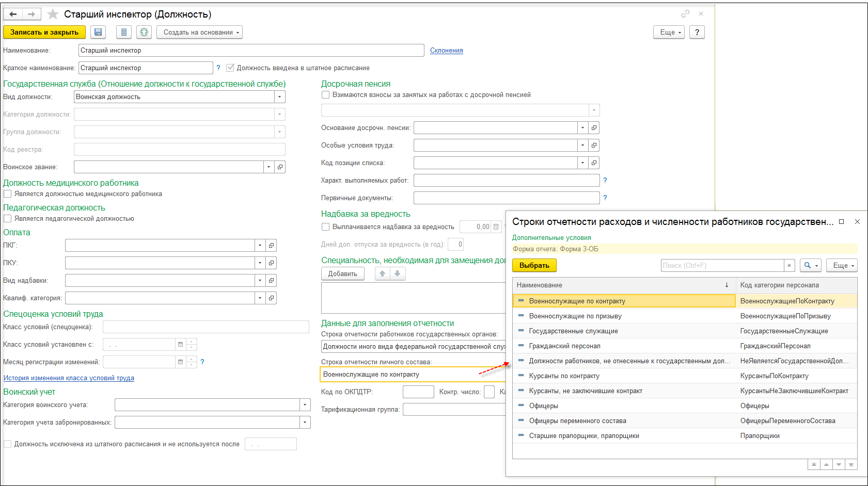Save the position with the floppy disk icon

(98, 32)
